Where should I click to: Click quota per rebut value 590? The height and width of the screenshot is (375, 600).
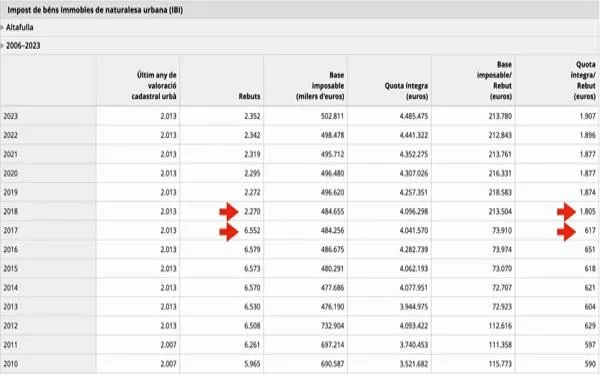(x=590, y=364)
